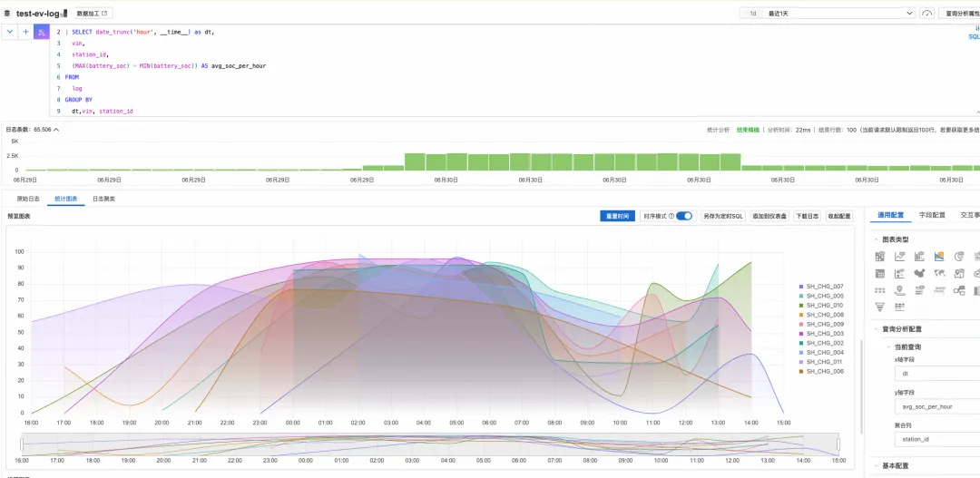Select the horizontal ranking bar chart icon
Screen dimensions: 980x478
918,290
